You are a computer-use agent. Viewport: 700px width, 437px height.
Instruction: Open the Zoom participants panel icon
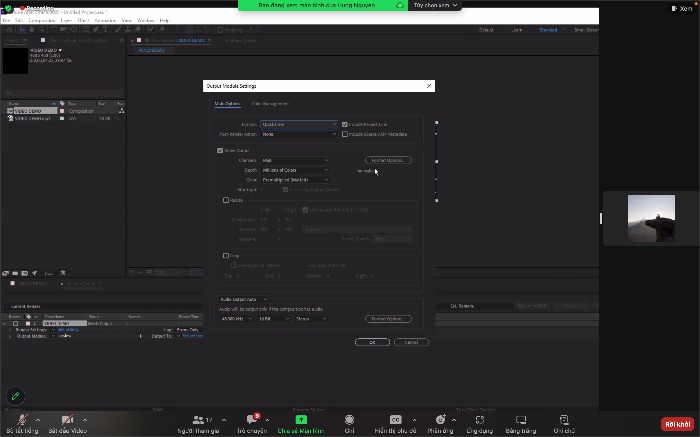tap(198, 420)
